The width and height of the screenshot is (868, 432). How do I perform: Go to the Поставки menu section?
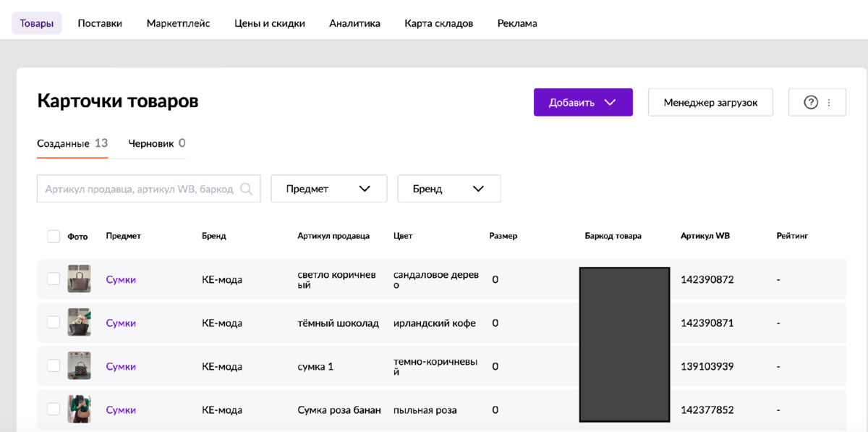pos(100,23)
